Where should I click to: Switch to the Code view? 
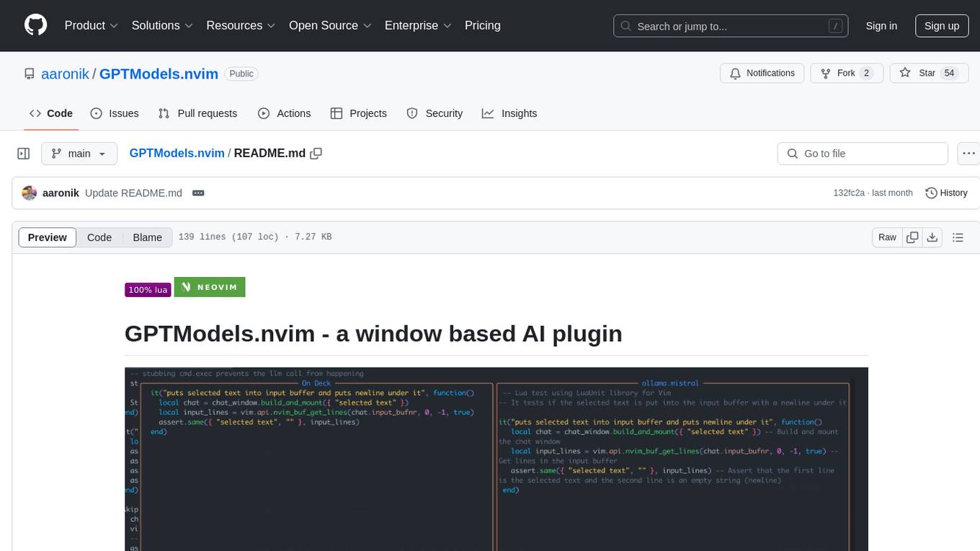pyautogui.click(x=99, y=237)
